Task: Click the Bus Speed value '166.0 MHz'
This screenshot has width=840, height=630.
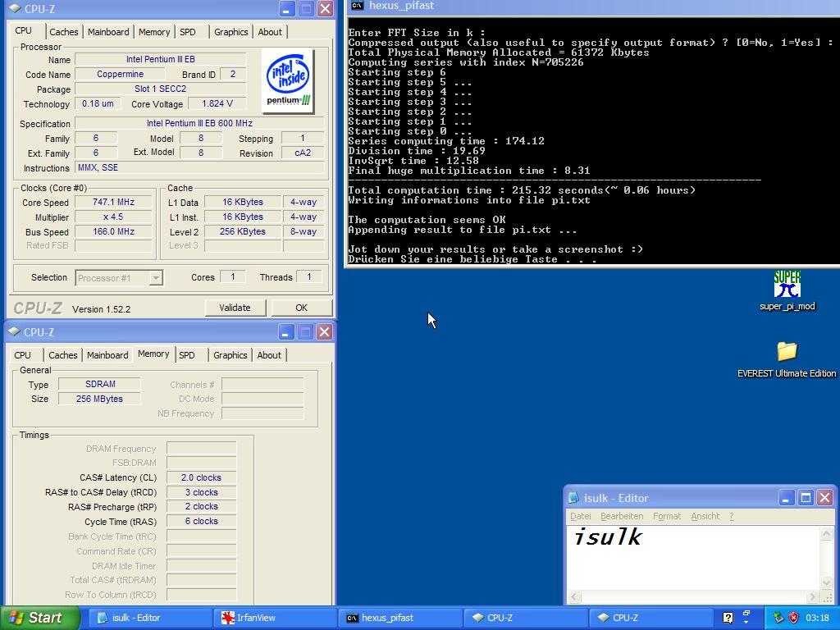Action: [x=113, y=231]
